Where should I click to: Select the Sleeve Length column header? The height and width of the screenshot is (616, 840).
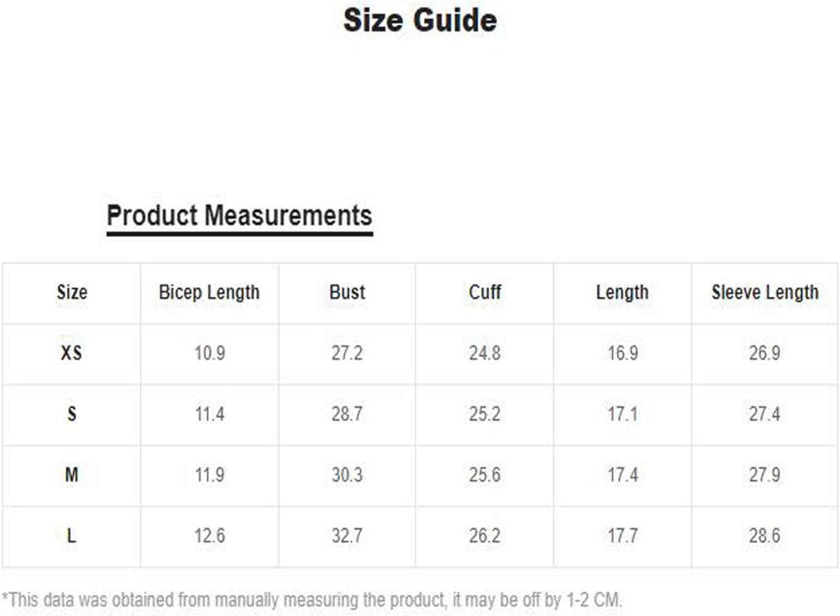pos(765,292)
